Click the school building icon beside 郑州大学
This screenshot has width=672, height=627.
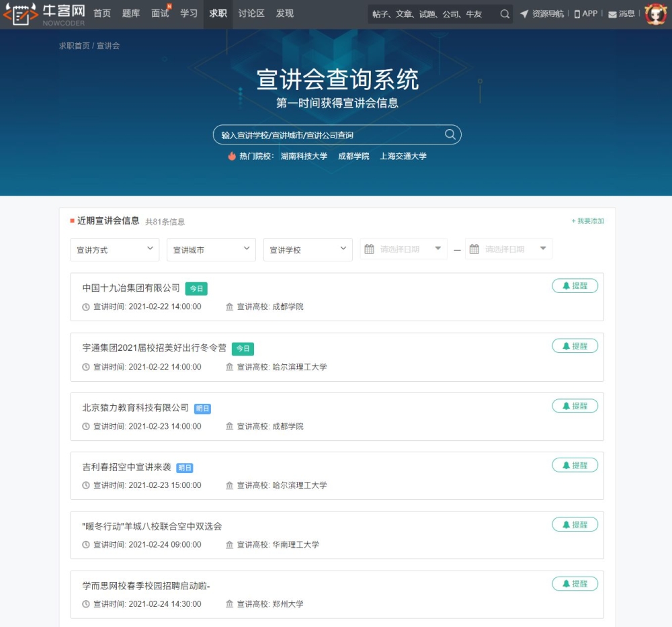[229, 604]
